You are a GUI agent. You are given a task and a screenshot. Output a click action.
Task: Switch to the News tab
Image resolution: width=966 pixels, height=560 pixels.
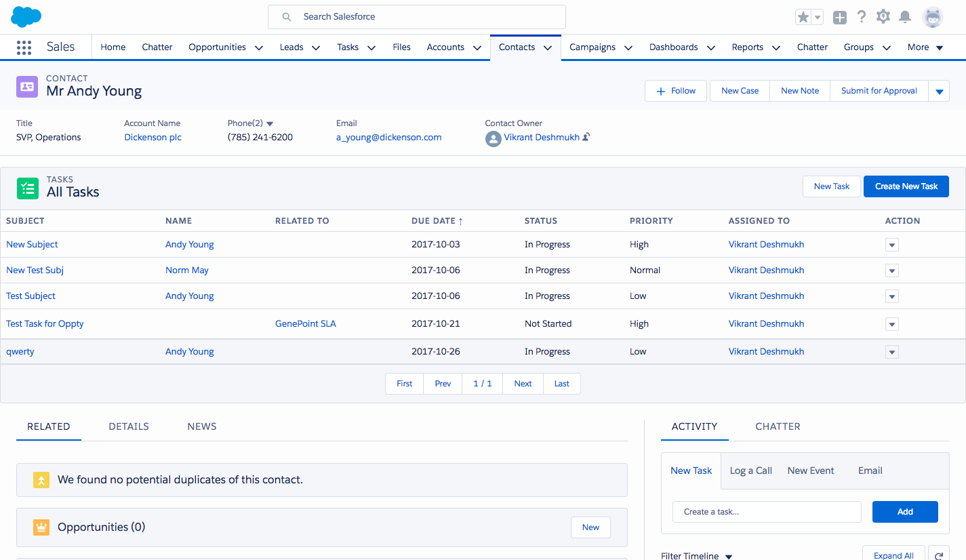coord(202,426)
